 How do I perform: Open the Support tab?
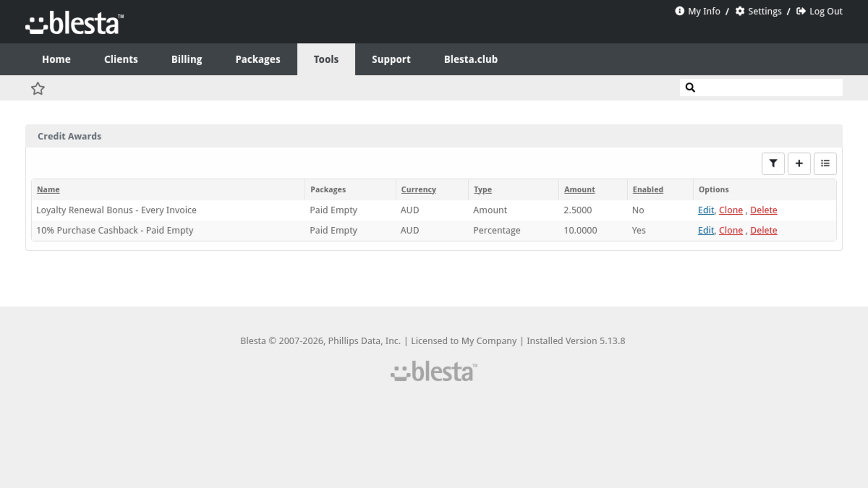coord(392,59)
